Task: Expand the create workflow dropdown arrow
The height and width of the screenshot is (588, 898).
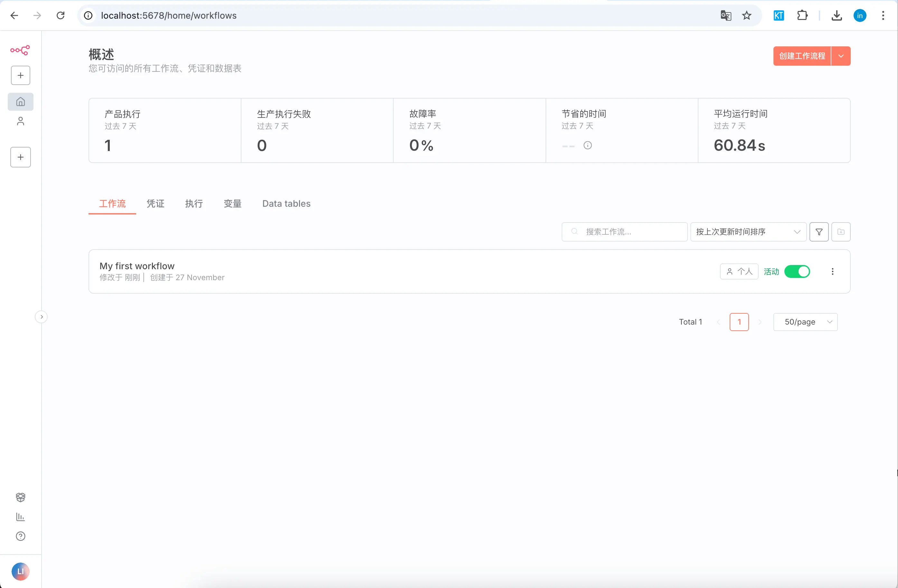Action: pos(841,56)
